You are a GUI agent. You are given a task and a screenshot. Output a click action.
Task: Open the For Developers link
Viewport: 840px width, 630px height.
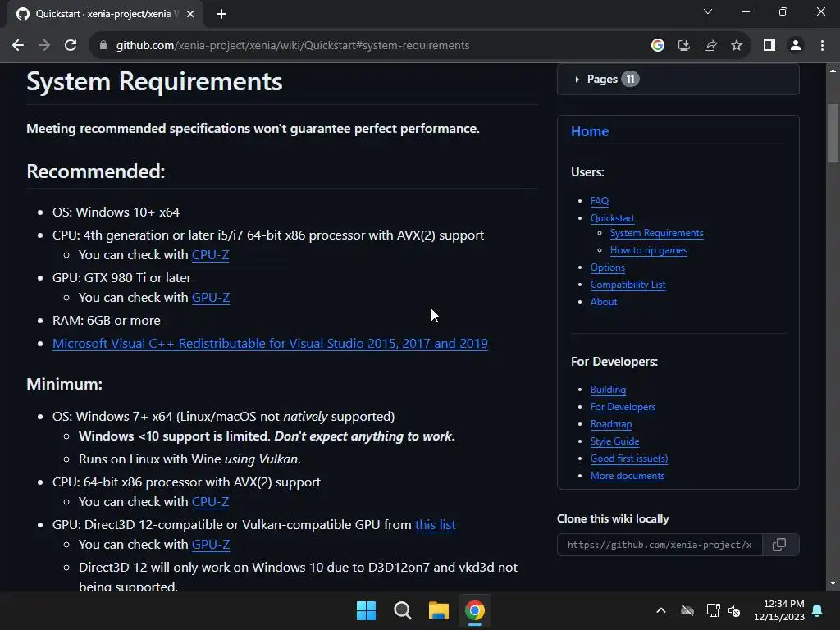[623, 407]
